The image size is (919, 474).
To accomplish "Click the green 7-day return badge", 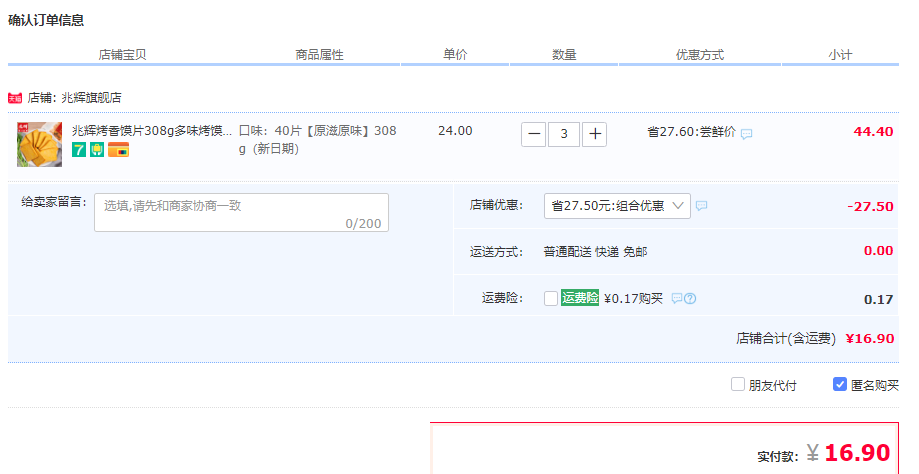I will (x=79, y=150).
